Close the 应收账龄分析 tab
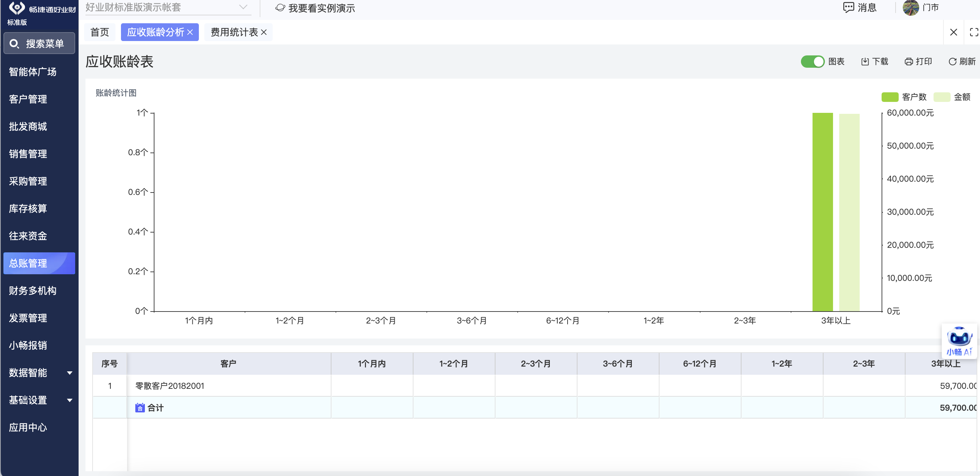980x476 pixels. click(x=190, y=32)
